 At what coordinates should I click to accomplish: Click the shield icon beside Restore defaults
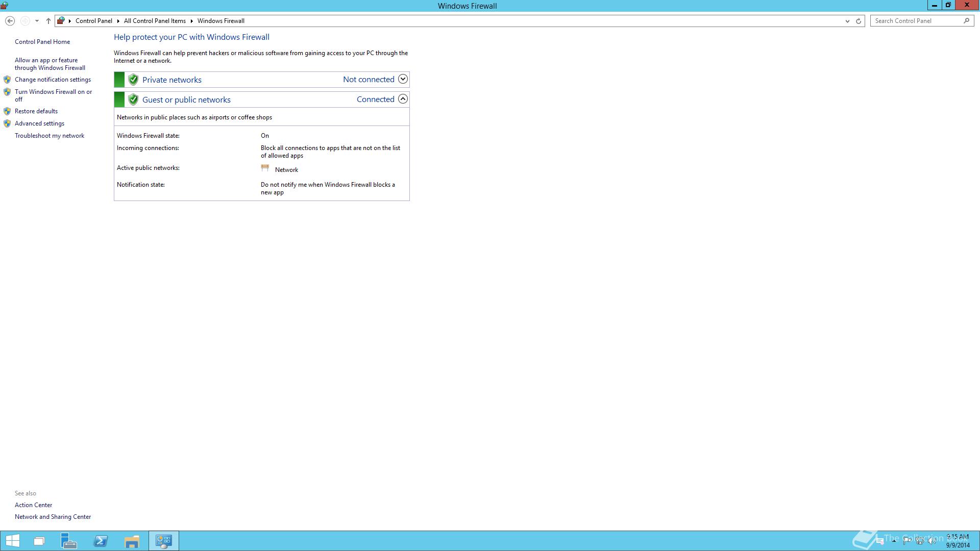coord(7,111)
